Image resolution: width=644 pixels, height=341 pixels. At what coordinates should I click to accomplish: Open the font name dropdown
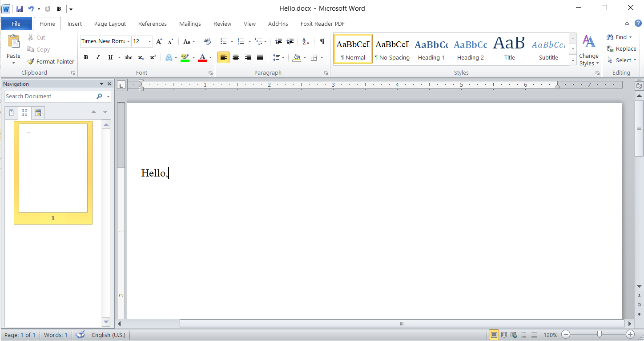tap(128, 41)
